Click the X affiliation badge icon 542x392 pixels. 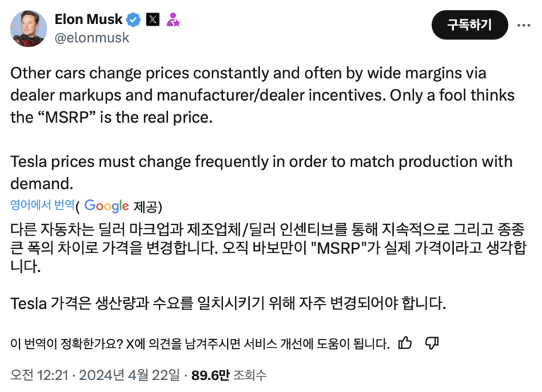[x=152, y=19]
